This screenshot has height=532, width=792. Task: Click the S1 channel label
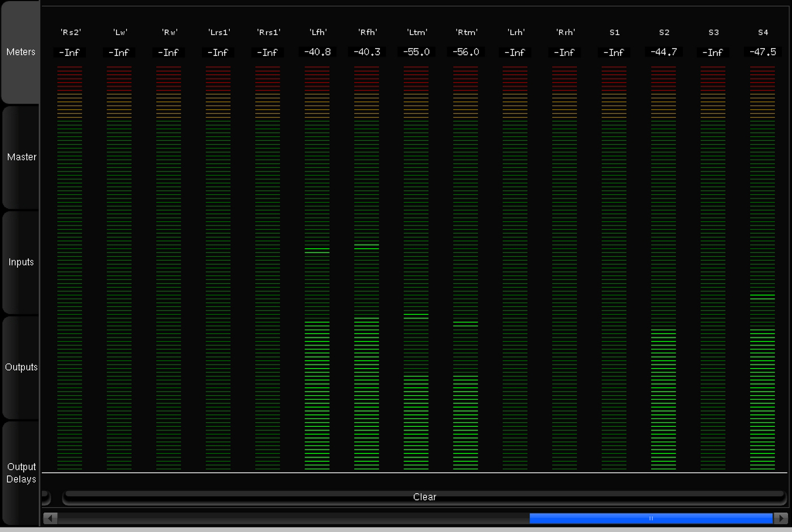(614, 32)
